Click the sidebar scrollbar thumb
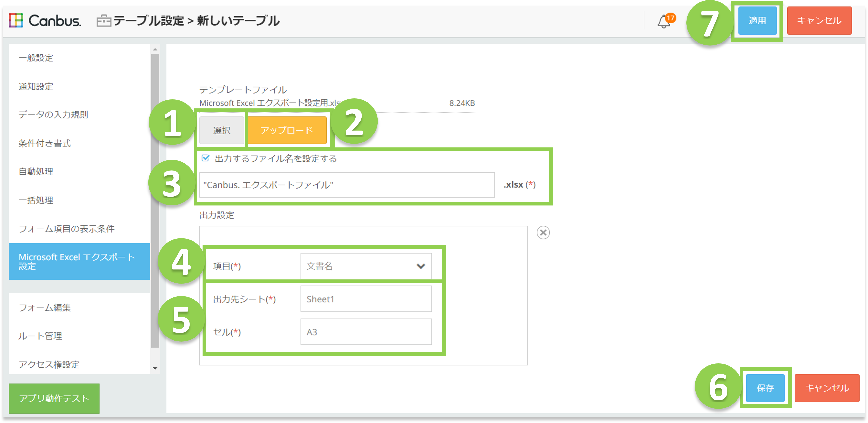The height and width of the screenshot is (423, 868). tap(155, 200)
